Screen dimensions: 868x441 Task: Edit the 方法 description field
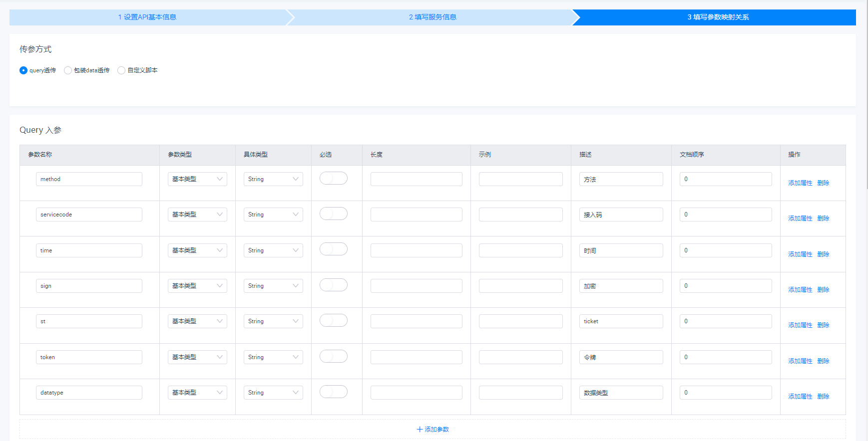[621, 179]
